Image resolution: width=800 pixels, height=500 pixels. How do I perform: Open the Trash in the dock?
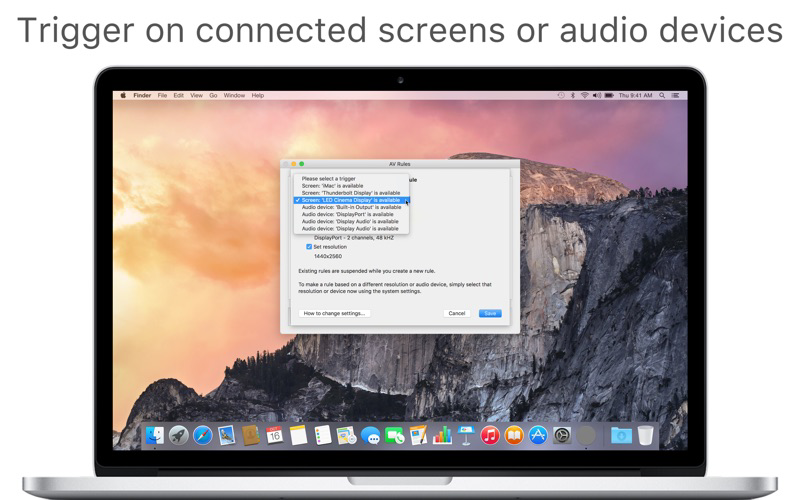645,435
